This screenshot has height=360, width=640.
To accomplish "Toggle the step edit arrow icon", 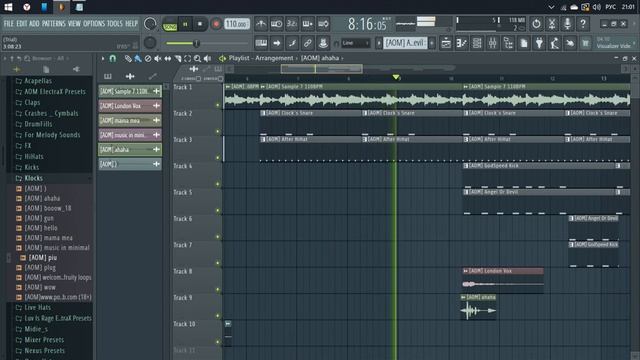I will pyautogui.click(x=276, y=43).
